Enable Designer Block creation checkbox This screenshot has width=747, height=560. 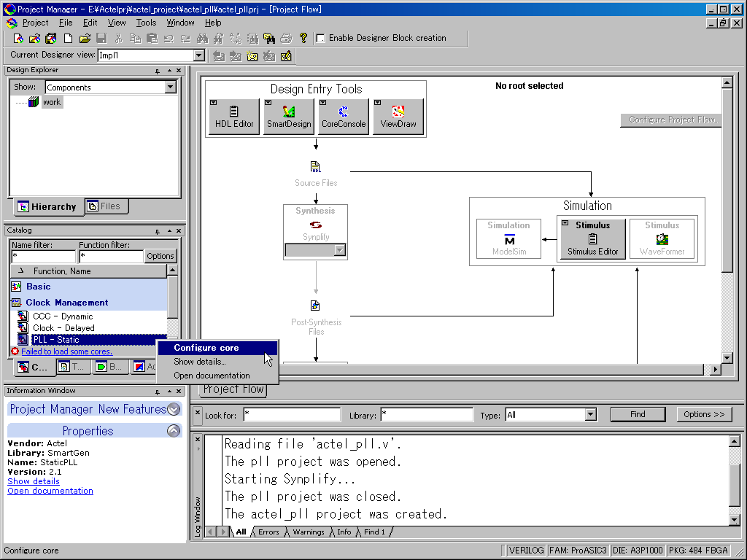(x=321, y=38)
